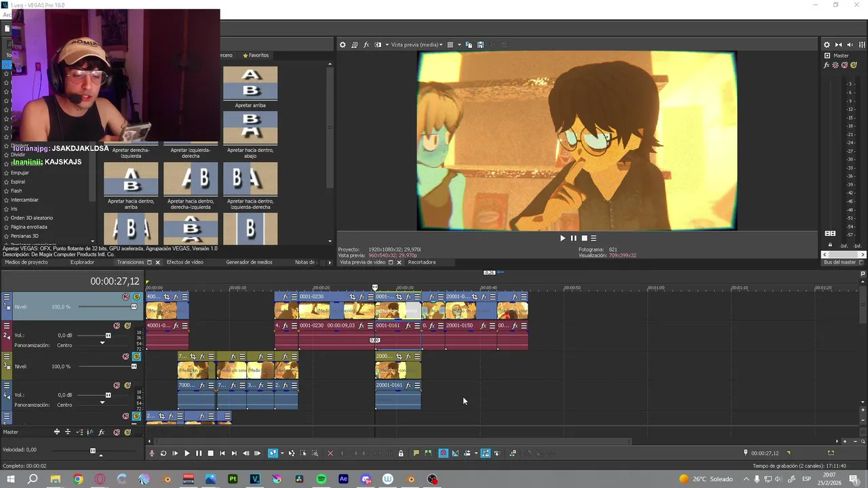This screenshot has height=488, width=868.
Task: Switch to Medios de proyecto tab
Action: click(26, 262)
